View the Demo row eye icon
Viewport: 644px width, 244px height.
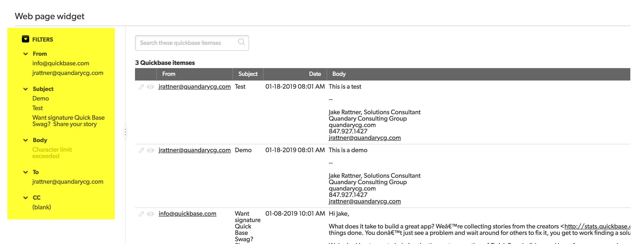[x=151, y=150]
